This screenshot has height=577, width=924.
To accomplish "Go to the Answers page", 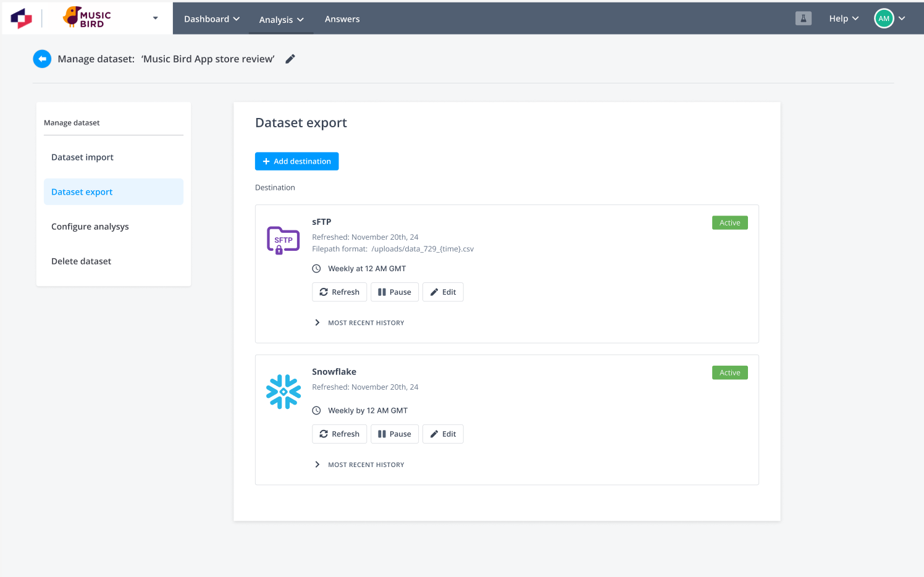I will point(342,19).
